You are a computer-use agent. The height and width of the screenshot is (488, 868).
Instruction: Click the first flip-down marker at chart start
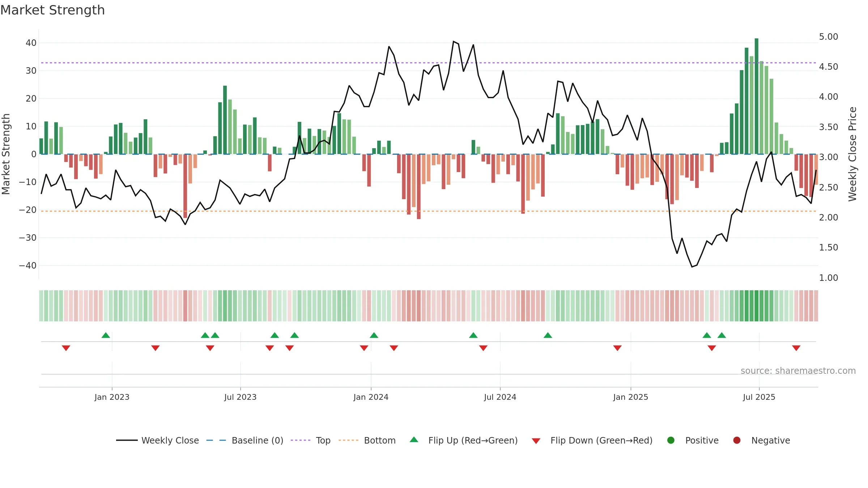[66, 348]
